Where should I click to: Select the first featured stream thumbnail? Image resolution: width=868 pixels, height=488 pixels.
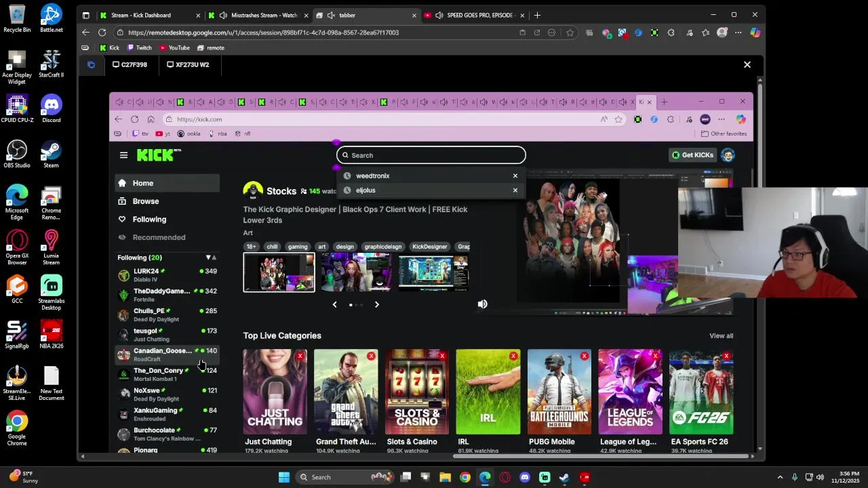[x=279, y=272]
